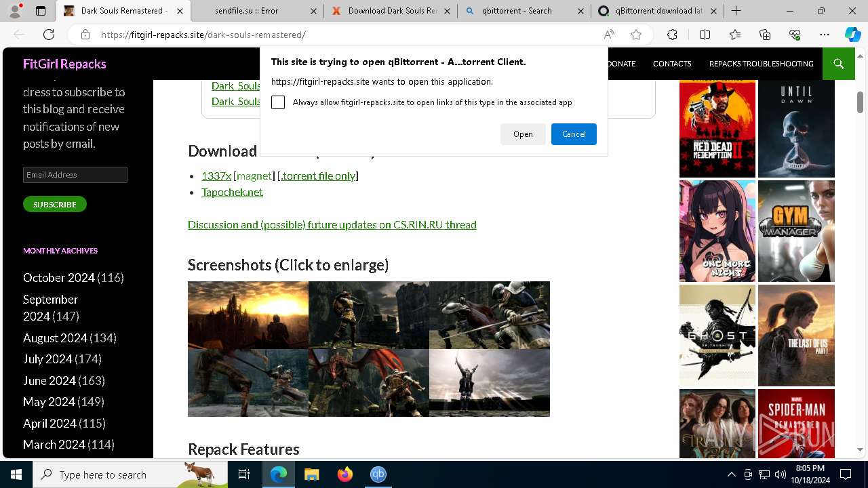The height and width of the screenshot is (488, 868).
Task: Open qBittorrent from taskbar
Action: coord(378,474)
